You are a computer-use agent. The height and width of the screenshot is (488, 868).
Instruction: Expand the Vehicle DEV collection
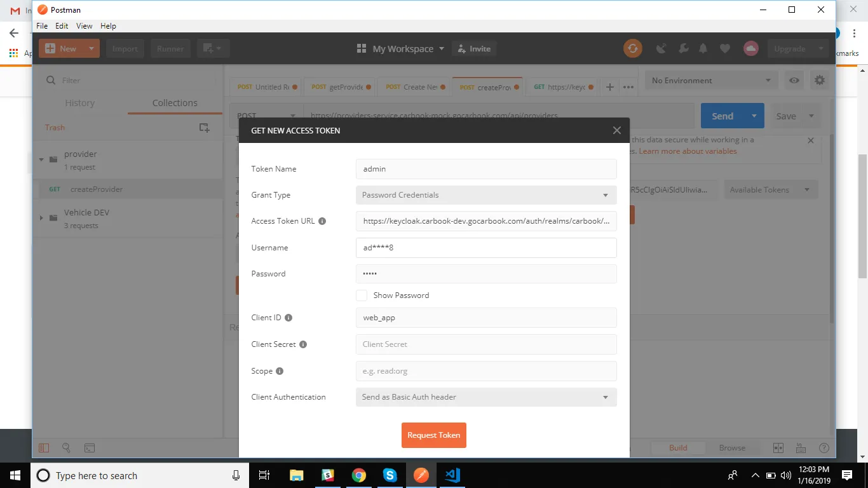click(41, 218)
